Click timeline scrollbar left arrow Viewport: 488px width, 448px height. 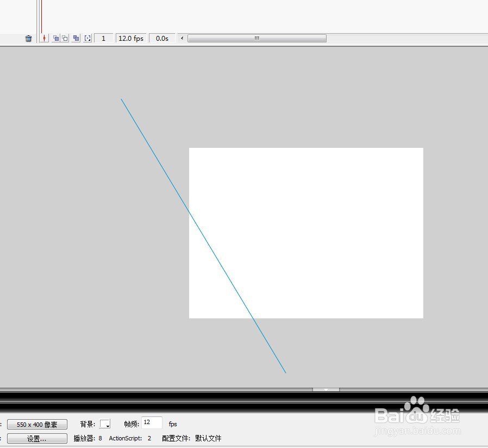pyautogui.click(x=182, y=38)
